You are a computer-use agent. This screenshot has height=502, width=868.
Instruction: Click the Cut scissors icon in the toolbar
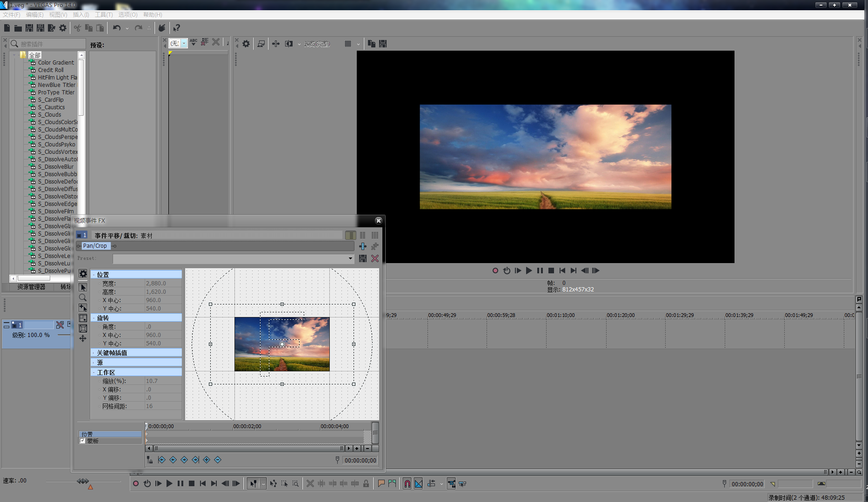pyautogui.click(x=77, y=28)
